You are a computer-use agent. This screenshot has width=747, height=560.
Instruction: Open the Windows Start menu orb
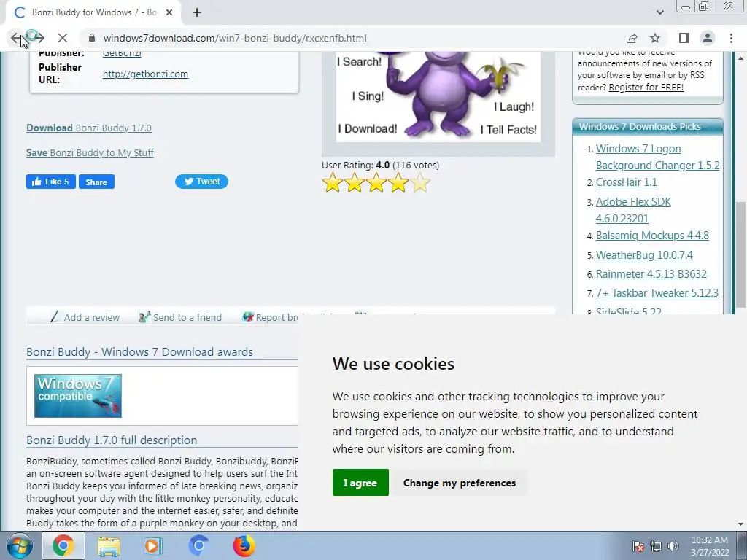[x=19, y=545]
